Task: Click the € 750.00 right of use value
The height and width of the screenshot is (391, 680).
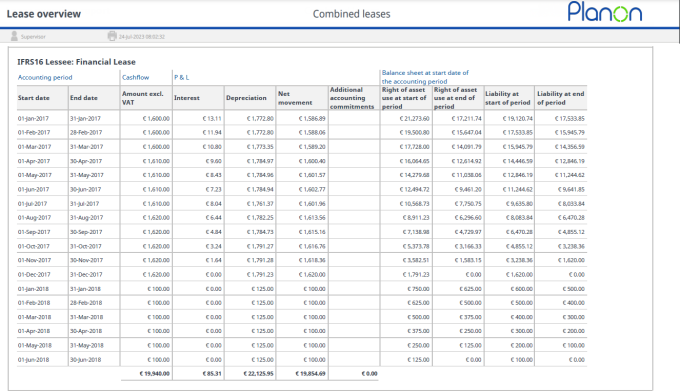Action: coord(418,289)
